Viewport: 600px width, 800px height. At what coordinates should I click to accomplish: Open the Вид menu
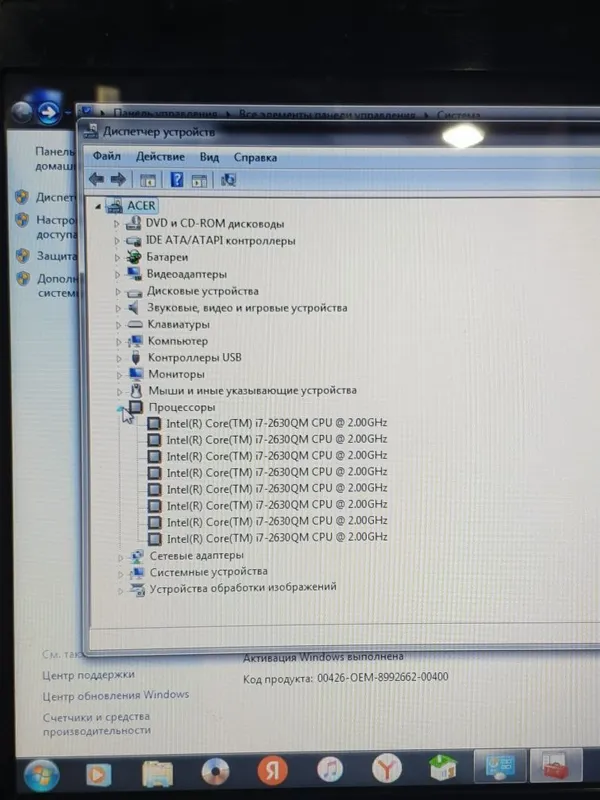tap(209, 157)
